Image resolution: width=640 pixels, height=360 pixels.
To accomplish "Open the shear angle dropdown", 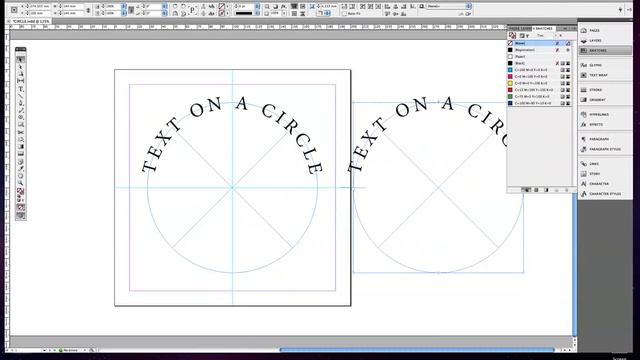I will pyautogui.click(x=164, y=13).
